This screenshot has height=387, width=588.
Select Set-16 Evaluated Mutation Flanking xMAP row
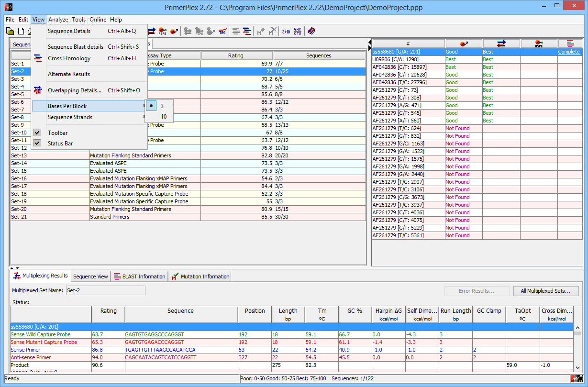click(x=188, y=178)
